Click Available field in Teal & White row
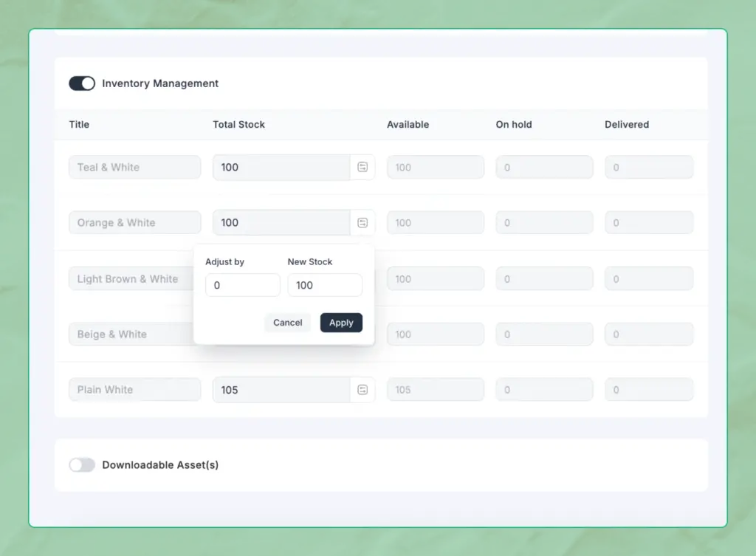Screen dimensions: 756x556 coord(435,168)
